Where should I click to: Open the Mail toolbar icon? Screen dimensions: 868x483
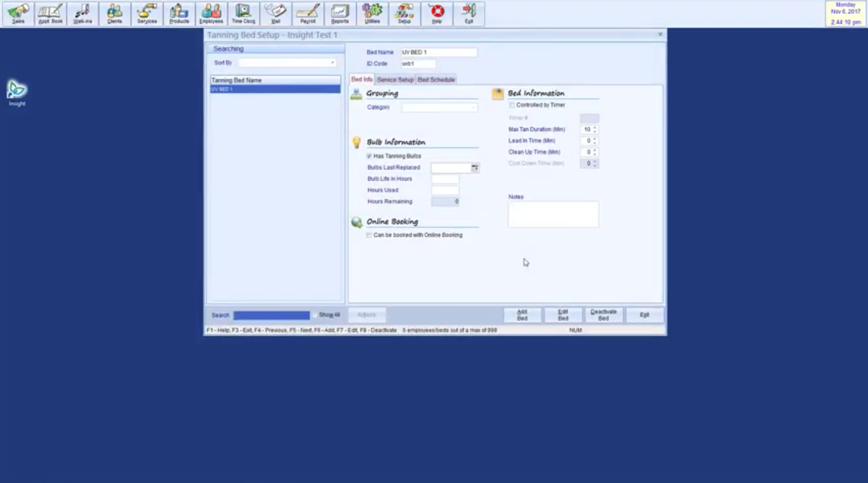276,14
